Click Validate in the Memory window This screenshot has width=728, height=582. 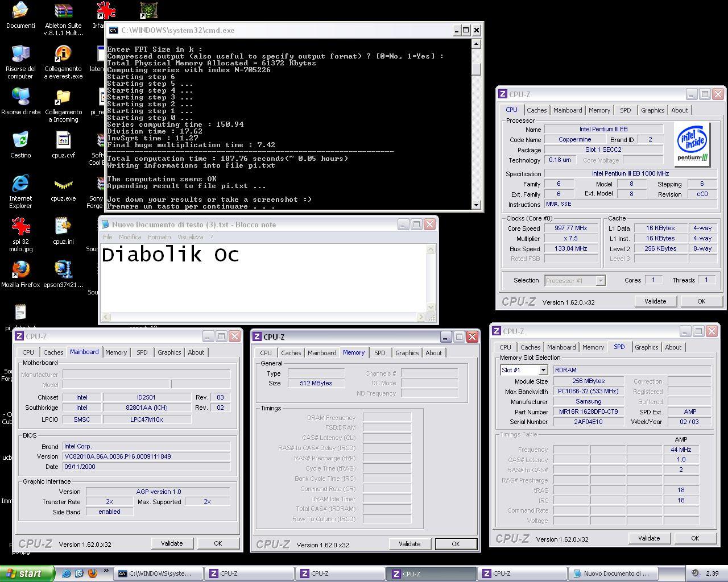(x=409, y=544)
